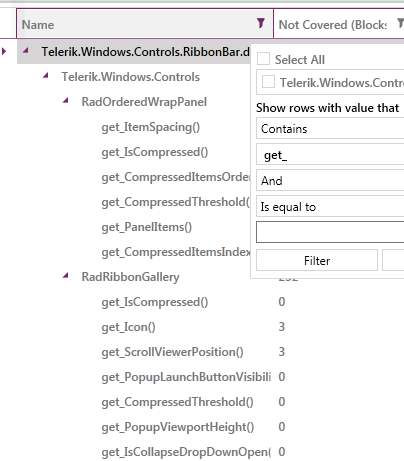Select the get_IsCollapseDropDownOpen( row
This screenshot has height=461, width=404.
coord(186,452)
